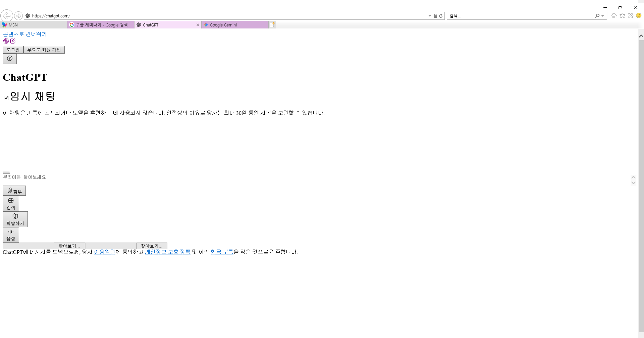The image size is (644, 338).
Task: Reload the page with the refresh icon
Action: 441,16
